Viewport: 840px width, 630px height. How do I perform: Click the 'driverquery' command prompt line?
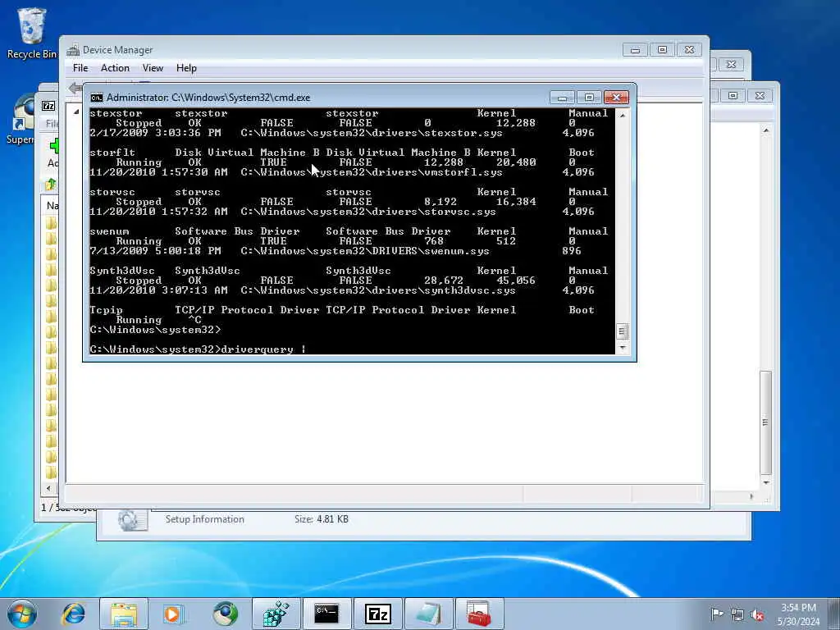pyautogui.click(x=199, y=349)
